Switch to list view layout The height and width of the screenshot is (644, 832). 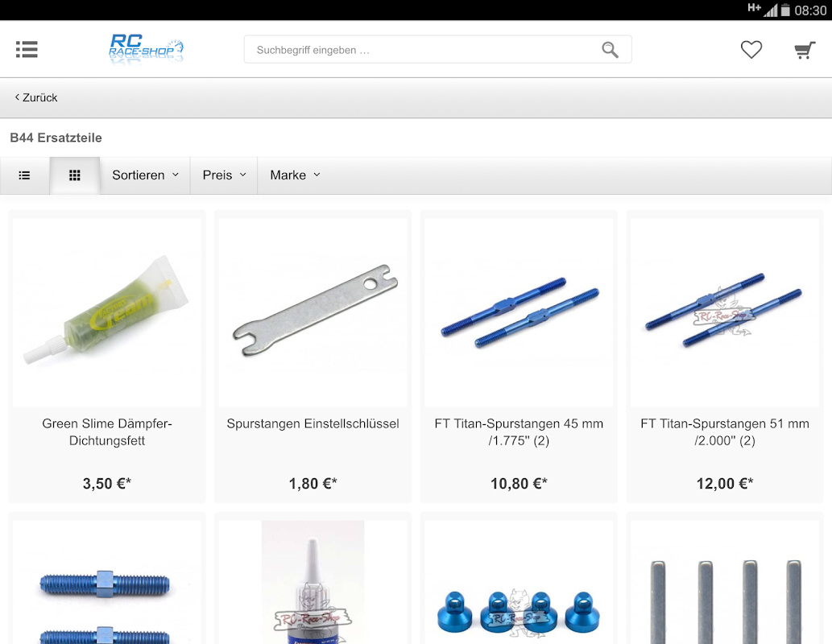(24, 175)
